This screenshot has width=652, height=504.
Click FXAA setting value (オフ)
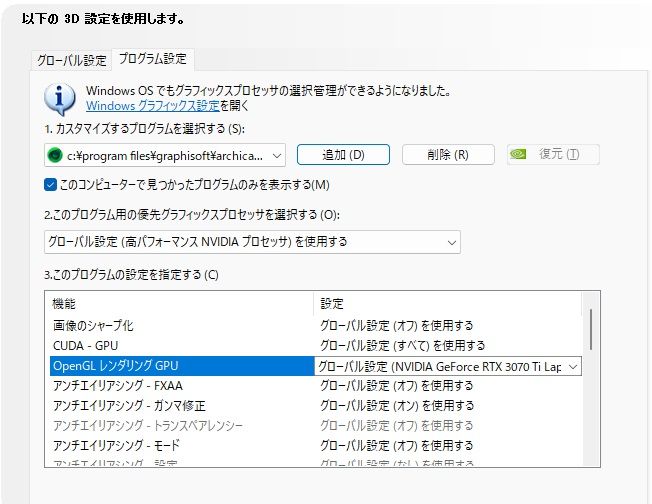tap(397, 386)
